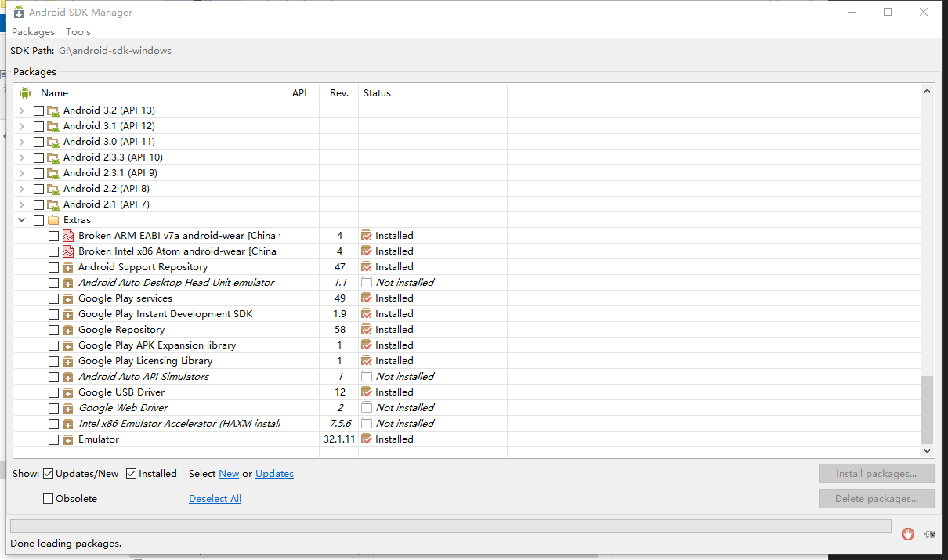The width and height of the screenshot is (948, 560).
Task: Click the Android robot icon in Name header
Action: point(24,92)
